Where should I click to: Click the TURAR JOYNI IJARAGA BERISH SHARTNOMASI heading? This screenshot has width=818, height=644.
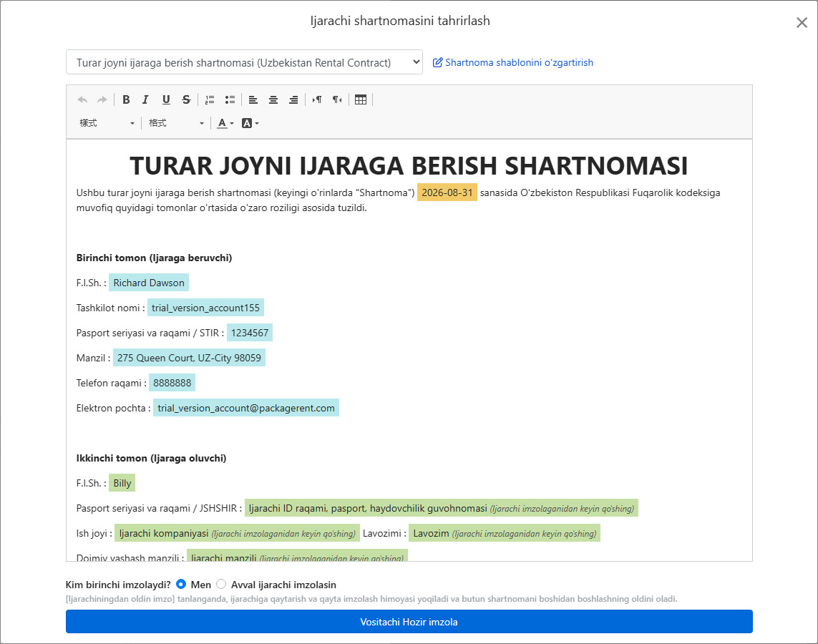point(409,166)
